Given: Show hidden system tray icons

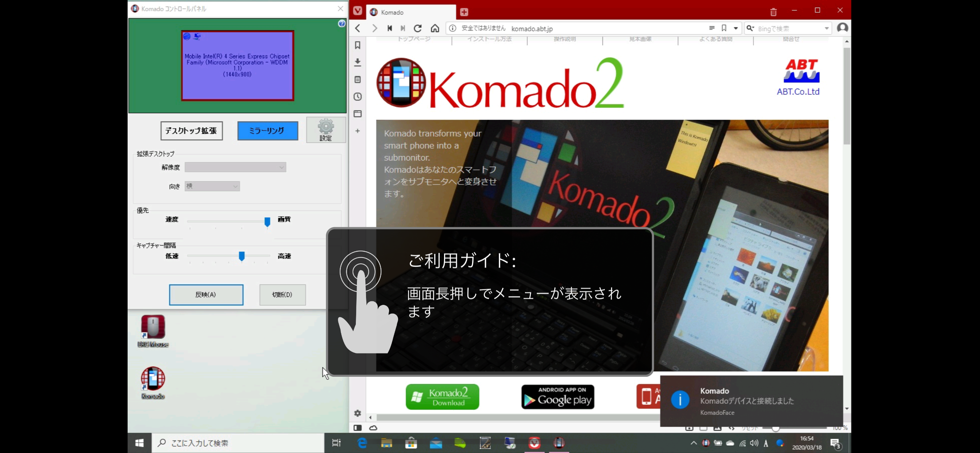Looking at the screenshot, I should (693, 443).
